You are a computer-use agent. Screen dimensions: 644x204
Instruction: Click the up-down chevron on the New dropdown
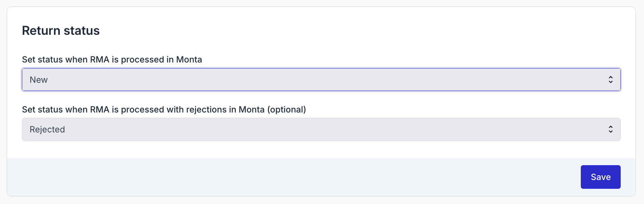pos(611,80)
